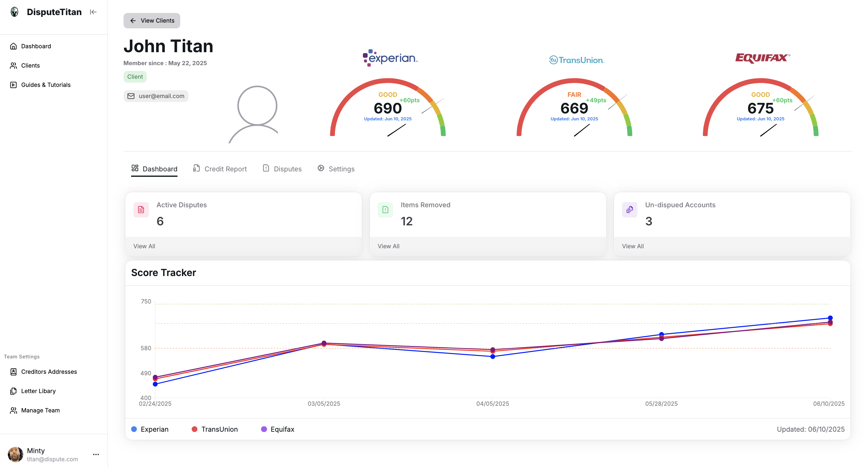The width and height of the screenshot is (868, 467).
Task: Click the back arrow in View Clients
Action: [x=133, y=21]
